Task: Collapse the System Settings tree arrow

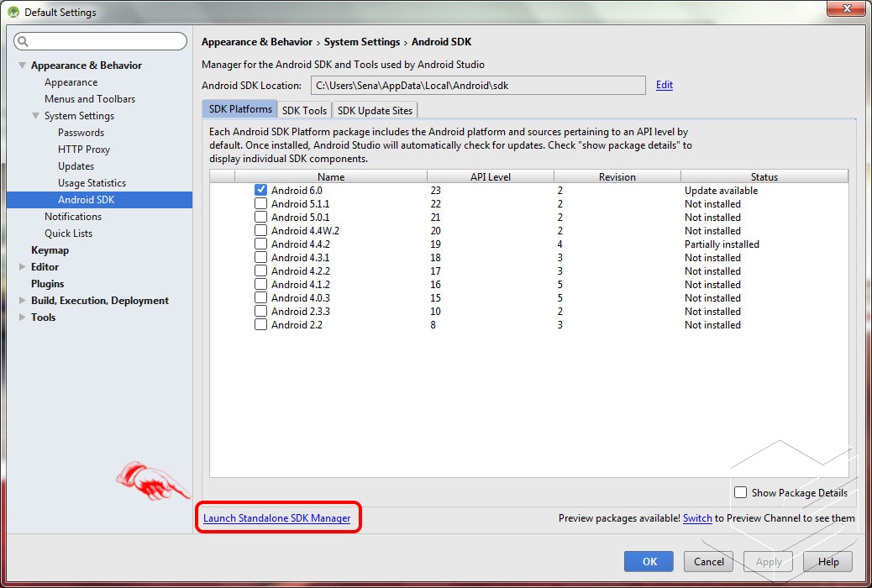Action: (35, 116)
